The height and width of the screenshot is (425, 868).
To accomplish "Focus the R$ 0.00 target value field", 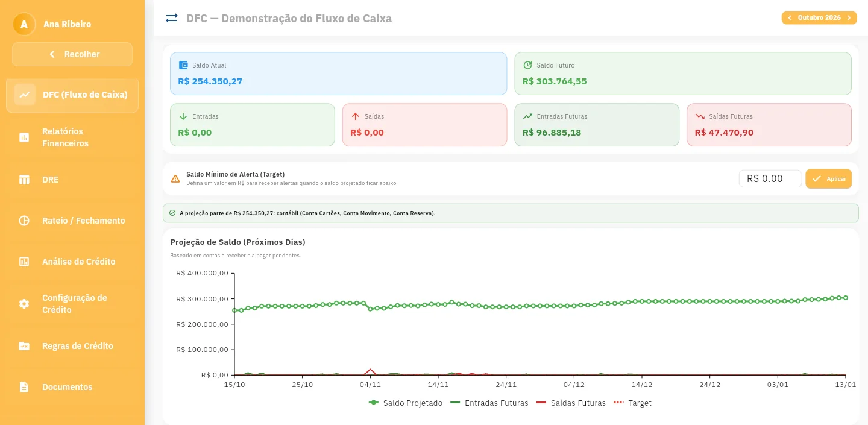I will point(770,178).
